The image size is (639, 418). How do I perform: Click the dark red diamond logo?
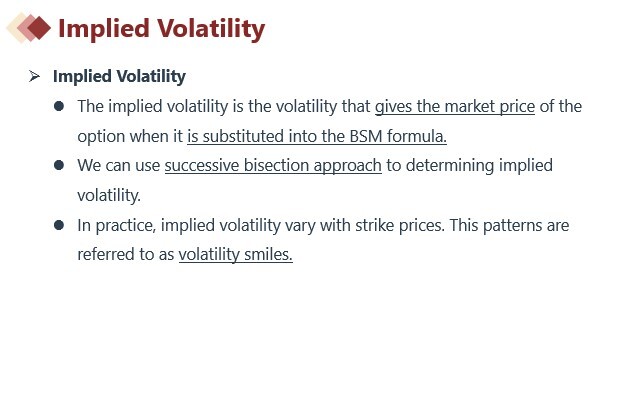tap(40, 28)
